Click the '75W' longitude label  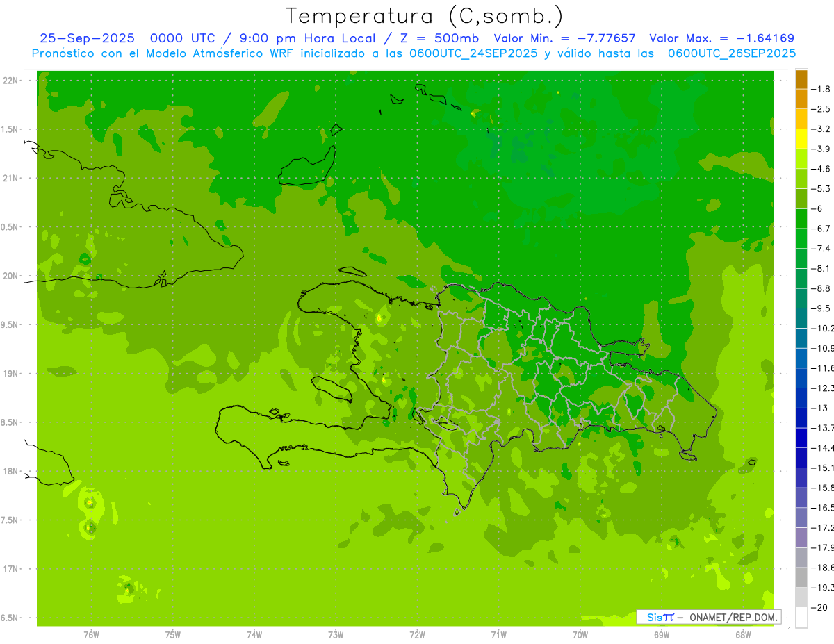point(173,635)
